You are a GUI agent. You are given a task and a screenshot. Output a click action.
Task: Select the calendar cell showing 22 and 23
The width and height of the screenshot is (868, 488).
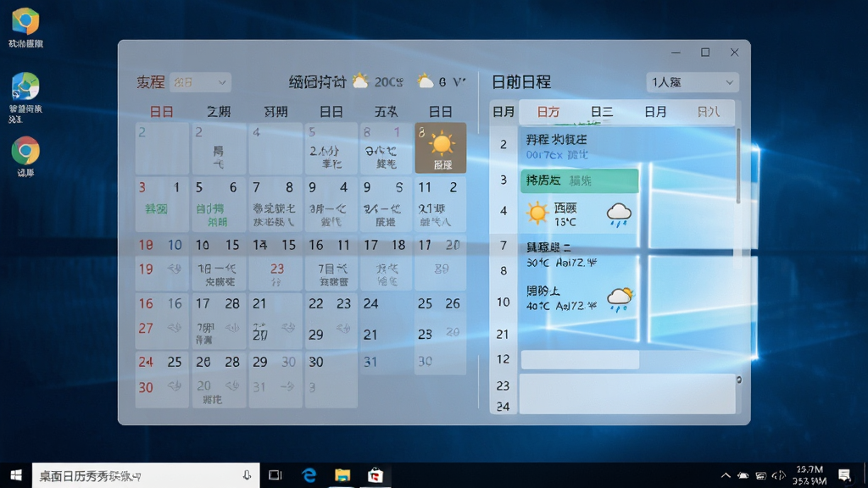[x=331, y=321]
